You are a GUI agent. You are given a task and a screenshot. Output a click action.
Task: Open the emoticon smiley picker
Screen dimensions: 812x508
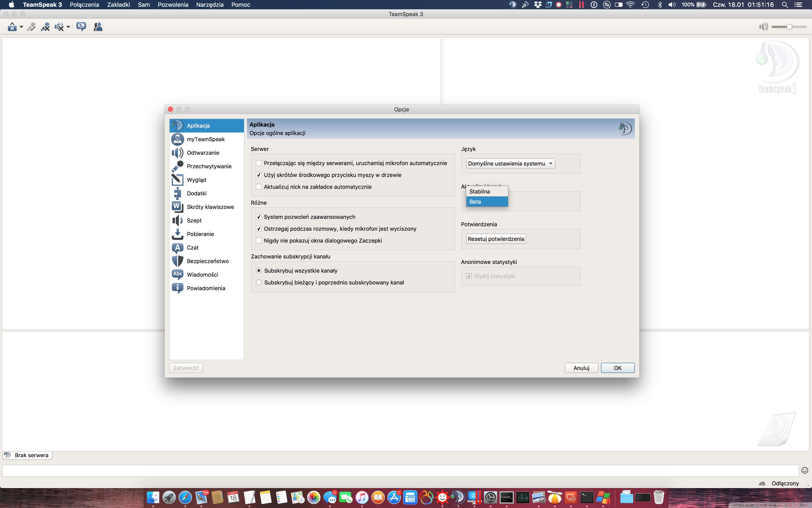(x=805, y=470)
